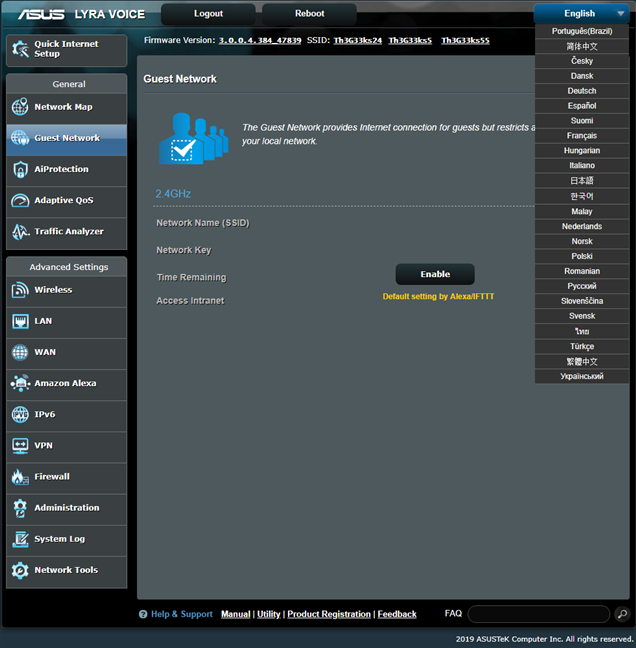Open the Utility link
This screenshot has width=636, height=648.
point(269,614)
